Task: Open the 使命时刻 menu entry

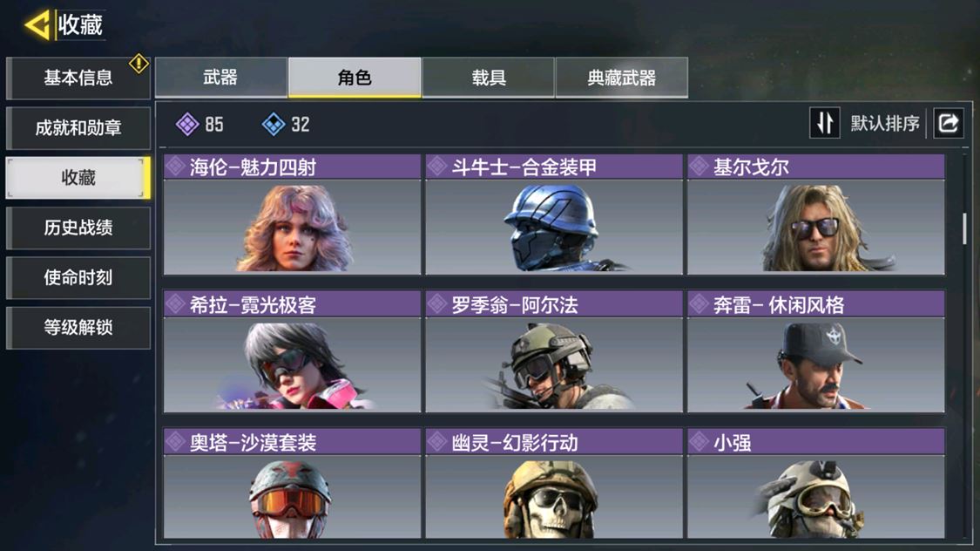Action: 78,277
